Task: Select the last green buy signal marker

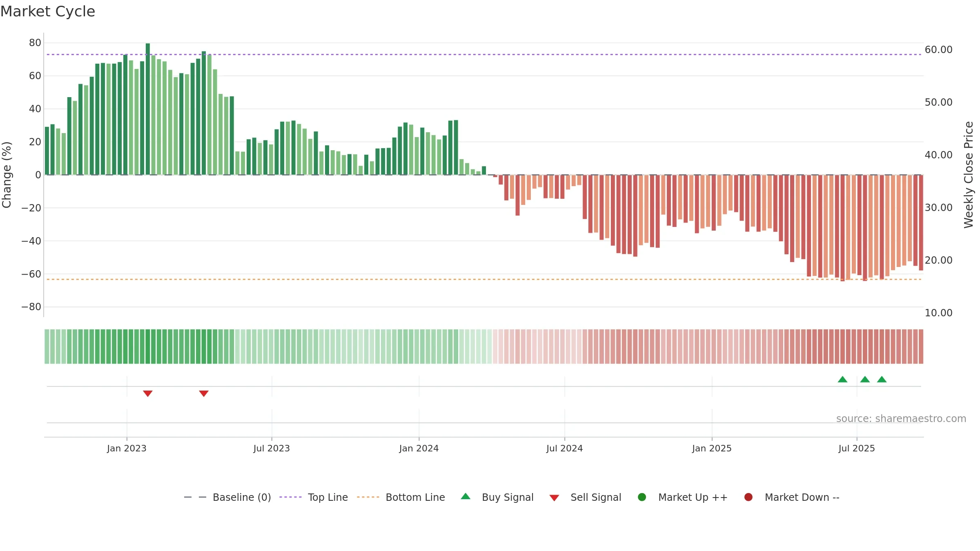Action: pos(882,379)
